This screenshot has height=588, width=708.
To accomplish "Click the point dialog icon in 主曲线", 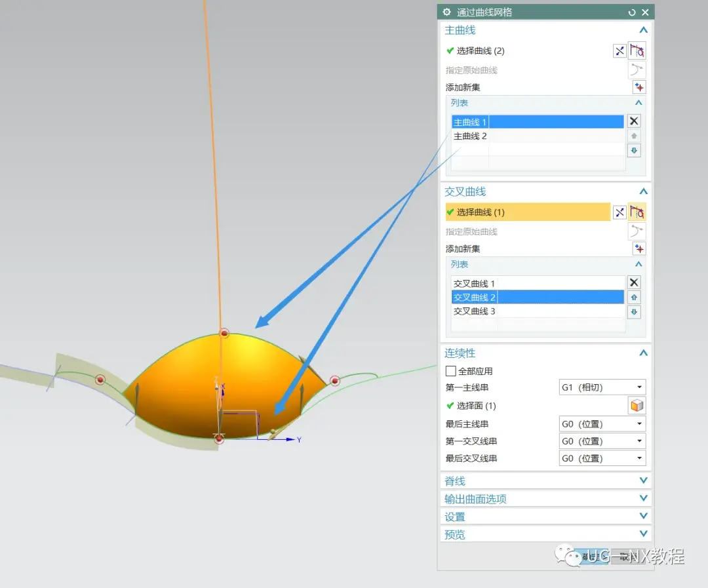I will pyautogui.click(x=619, y=51).
